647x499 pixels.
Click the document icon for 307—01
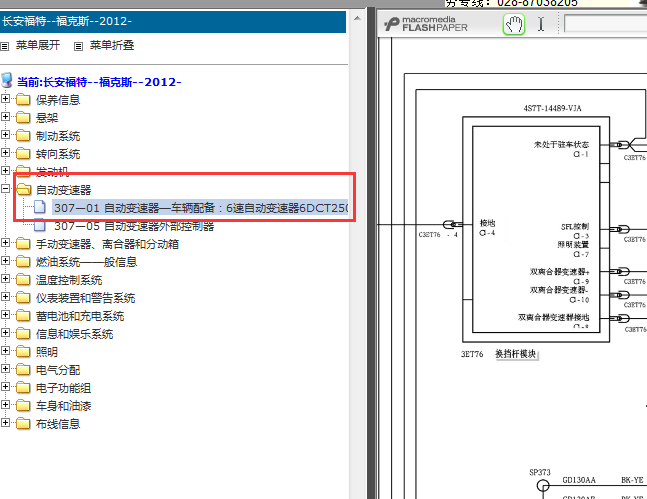coord(40,207)
